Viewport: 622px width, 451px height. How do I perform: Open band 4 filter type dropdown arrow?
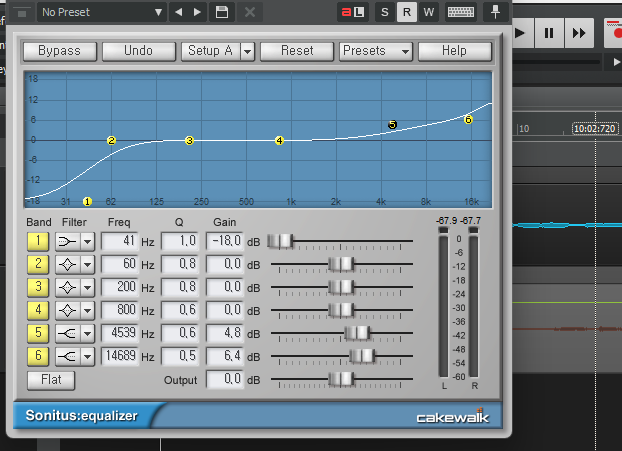pyautogui.click(x=87, y=310)
